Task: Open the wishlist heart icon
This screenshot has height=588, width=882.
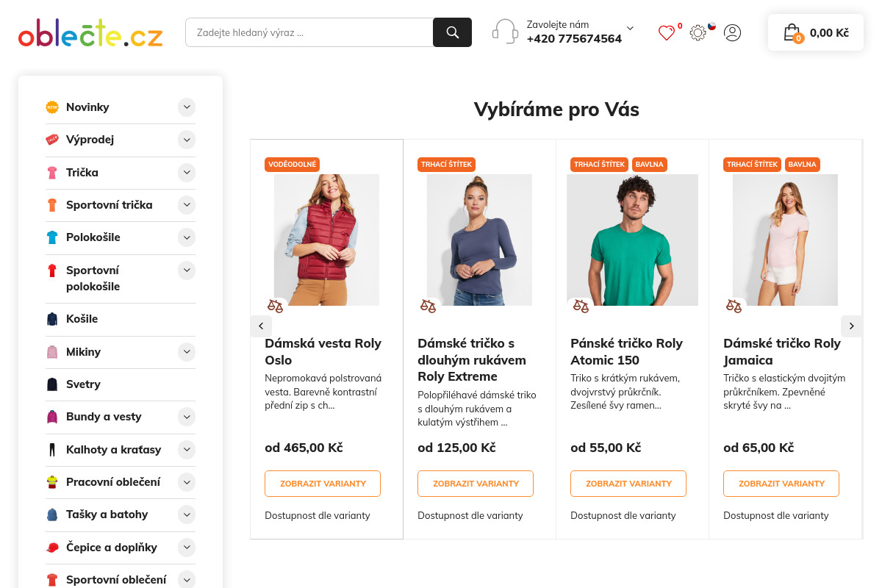Action: (x=666, y=32)
